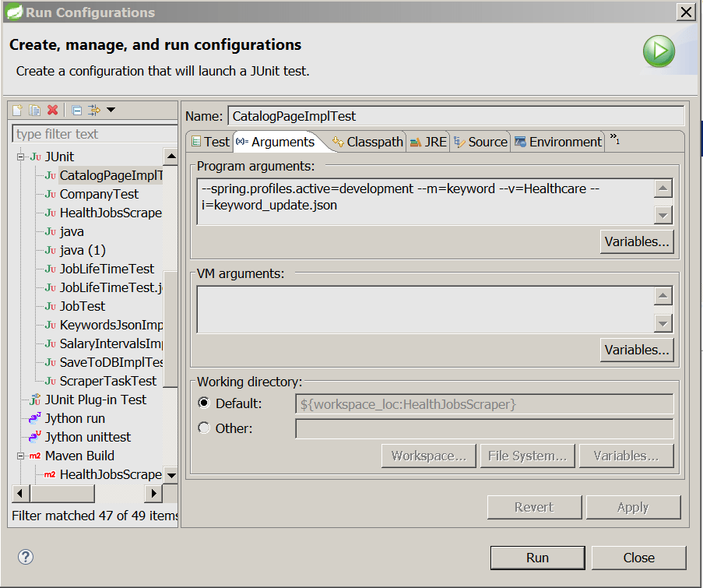Switch to the Classpath tab
Viewport: 703px width, 588px height.
(367, 142)
